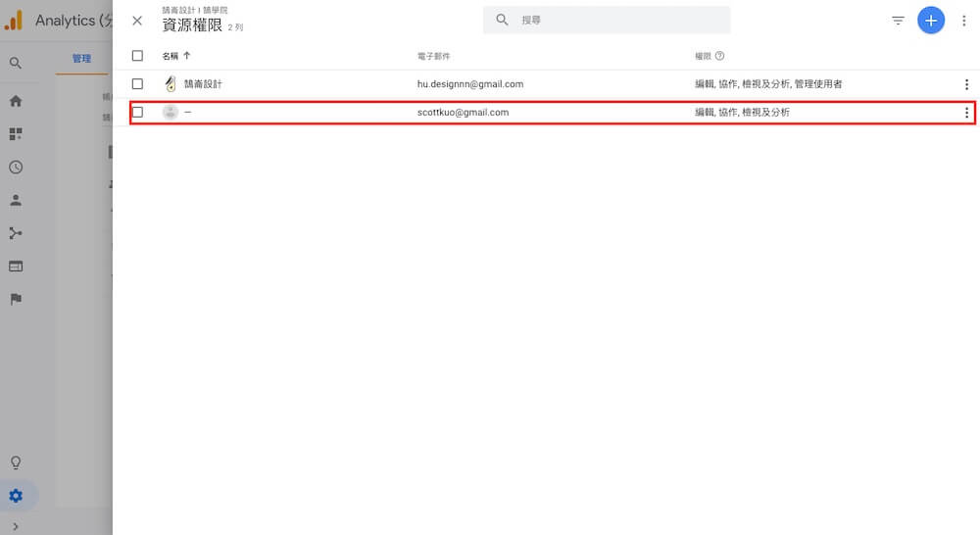Click the 資源權限 panel title
The image size is (980, 535).
[x=192, y=25]
